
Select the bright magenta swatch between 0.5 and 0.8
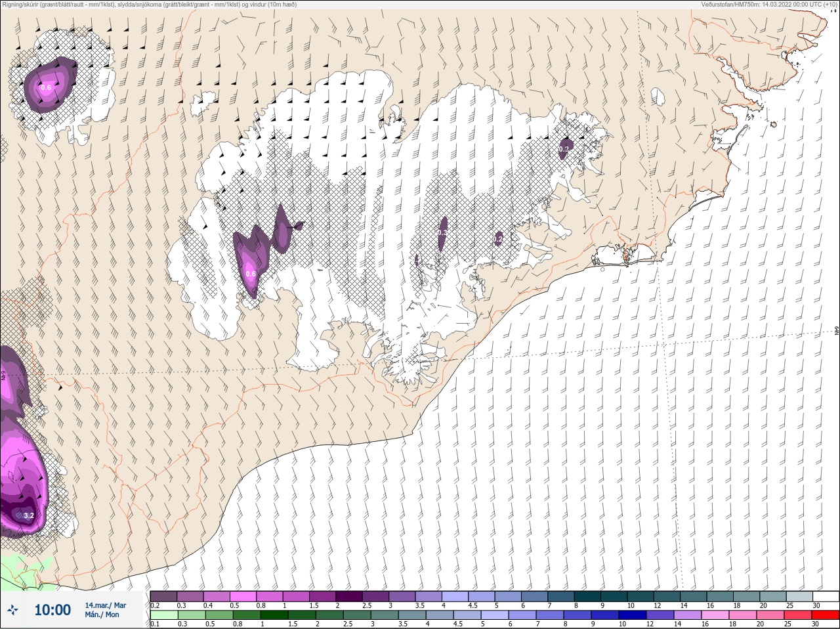tap(243, 596)
